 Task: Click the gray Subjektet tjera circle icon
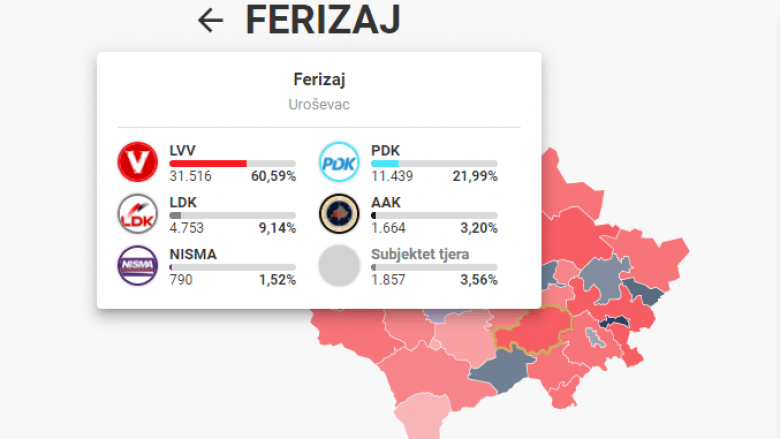[x=339, y=265]
